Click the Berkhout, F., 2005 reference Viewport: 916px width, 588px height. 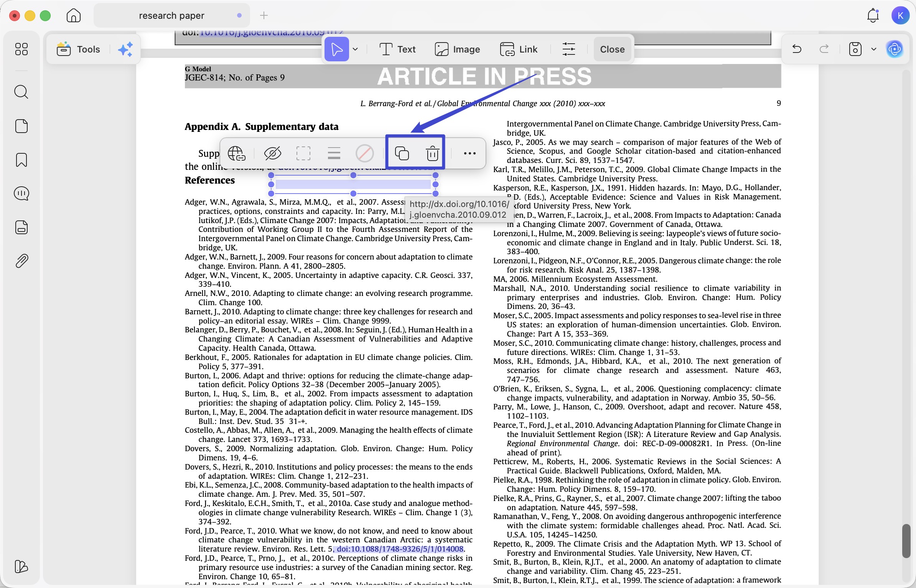(x=329, y=362)
